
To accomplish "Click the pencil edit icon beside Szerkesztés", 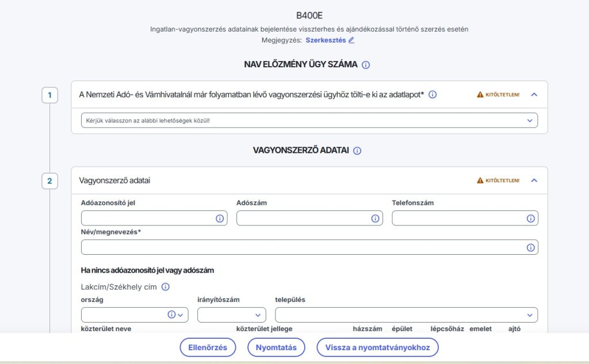I will tap(351, 40).
